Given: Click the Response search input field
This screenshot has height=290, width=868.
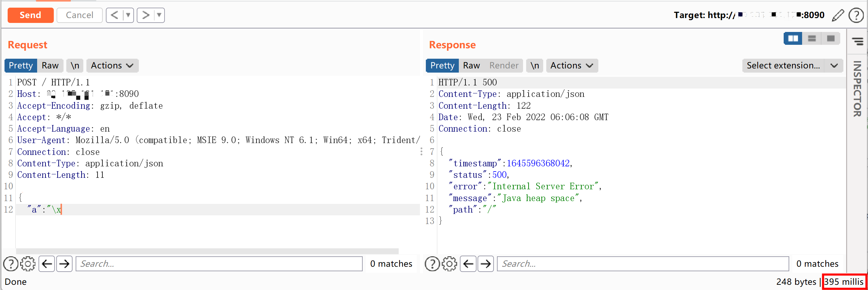Looking at the screenshot, I should pos(642,264).
